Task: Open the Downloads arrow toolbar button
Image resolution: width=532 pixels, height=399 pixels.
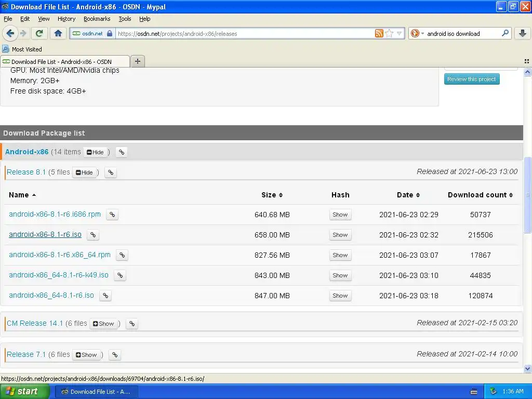Action: pos(523,33)
